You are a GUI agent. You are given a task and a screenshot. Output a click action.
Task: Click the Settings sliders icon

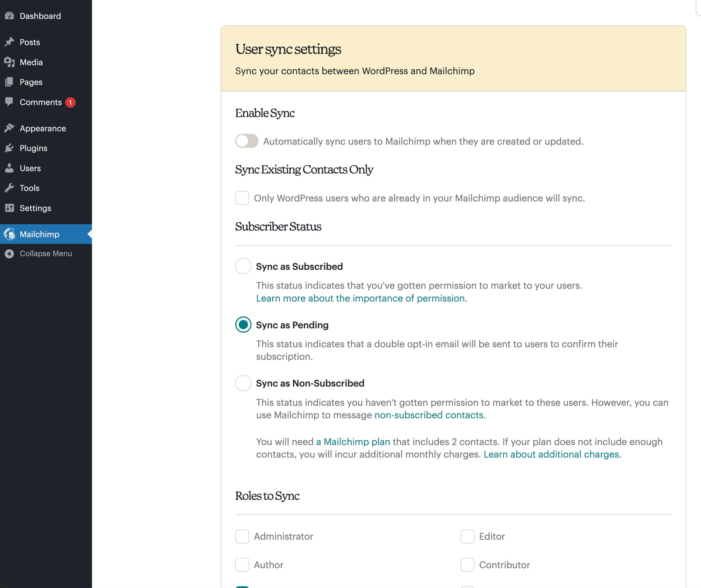click(x=9, y=208)
